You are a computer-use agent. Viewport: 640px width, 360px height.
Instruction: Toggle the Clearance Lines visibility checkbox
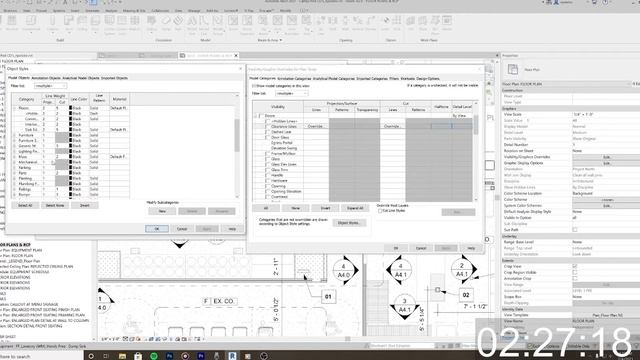pos(268,127)
